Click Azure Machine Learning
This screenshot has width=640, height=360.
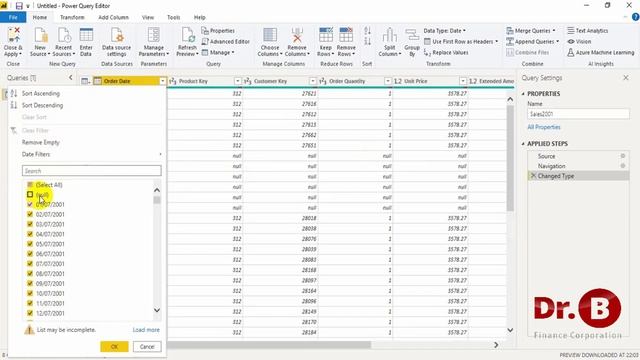(x=600, y=53)
